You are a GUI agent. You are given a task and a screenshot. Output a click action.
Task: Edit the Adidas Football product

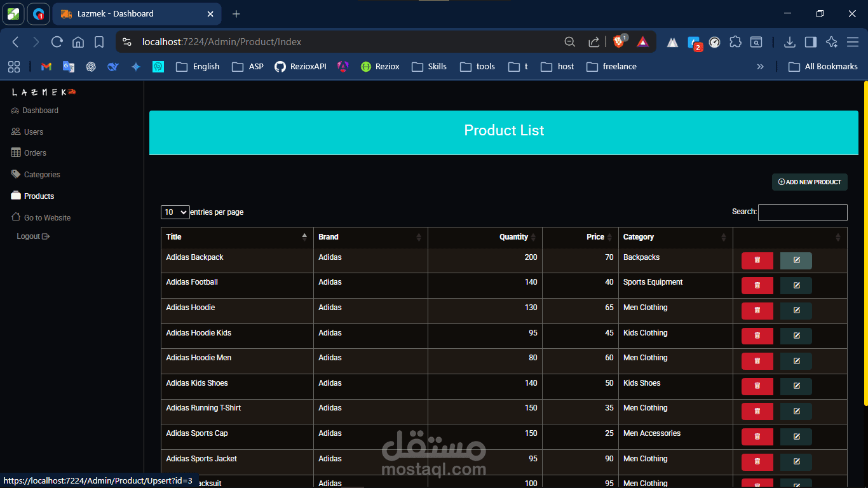(x=796, y=286)
